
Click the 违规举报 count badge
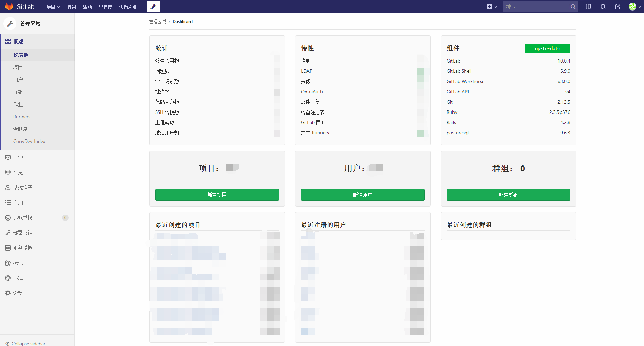(65, 218)
